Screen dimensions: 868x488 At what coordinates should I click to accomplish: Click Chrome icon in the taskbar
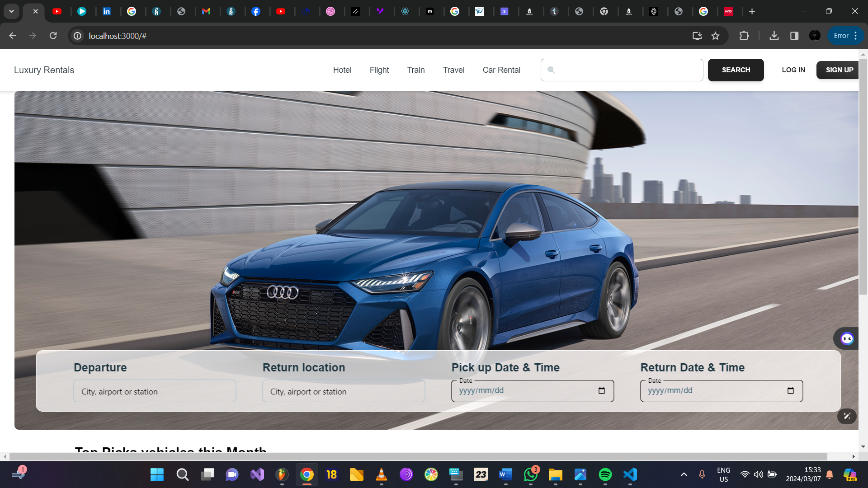307,474
